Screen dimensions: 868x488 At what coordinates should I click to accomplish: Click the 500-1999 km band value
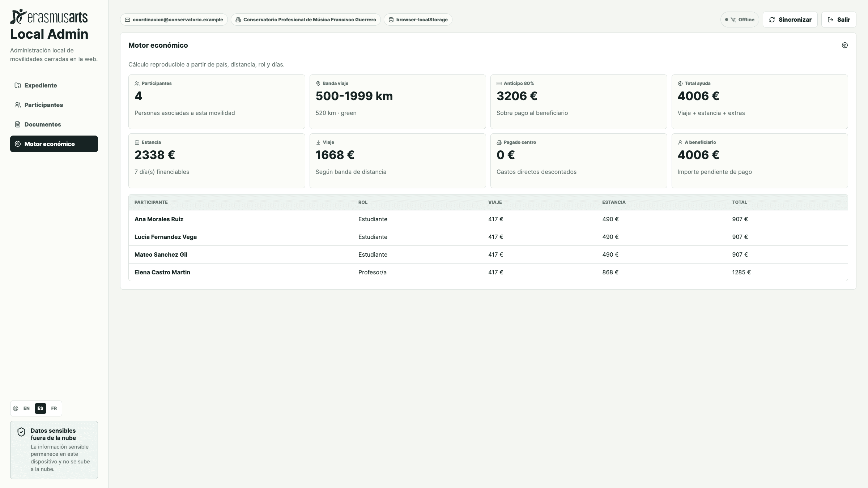pos(354,96)
